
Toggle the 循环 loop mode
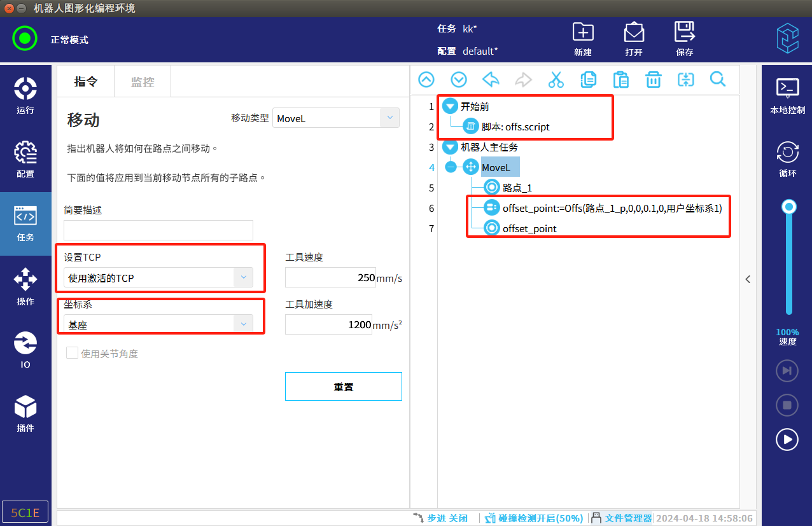point(787,159)
